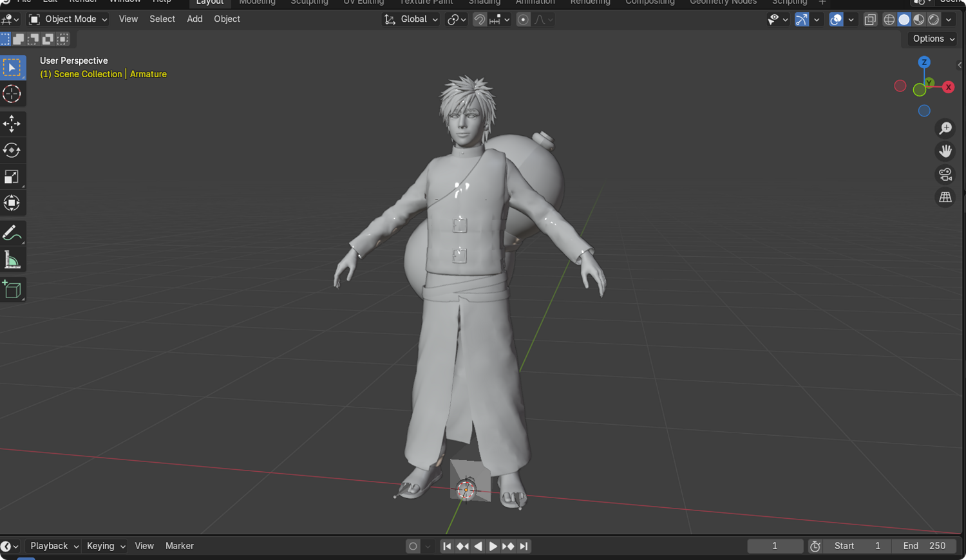Toggle snapping with the magnet icon
Screen dimensions: 966x560
tap(479, 19)
